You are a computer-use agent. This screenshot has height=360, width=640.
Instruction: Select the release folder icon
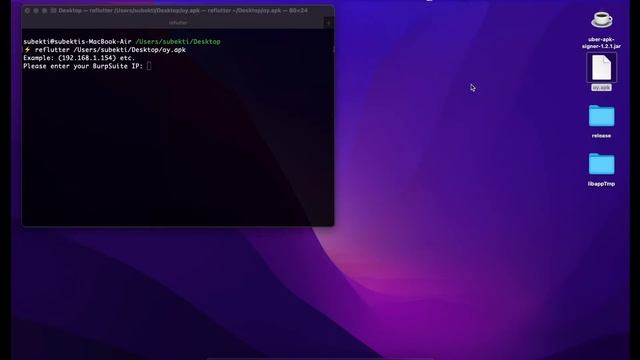pos(602,116)
